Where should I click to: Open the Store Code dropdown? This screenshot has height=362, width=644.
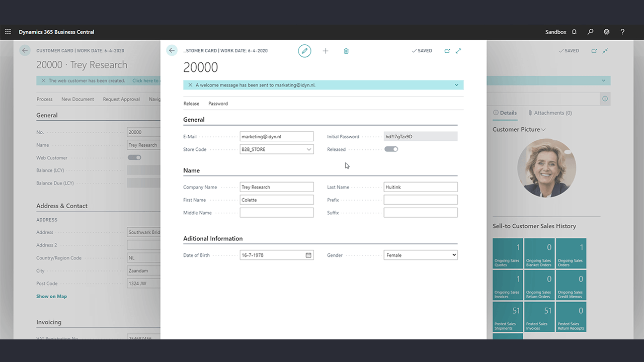308,149
